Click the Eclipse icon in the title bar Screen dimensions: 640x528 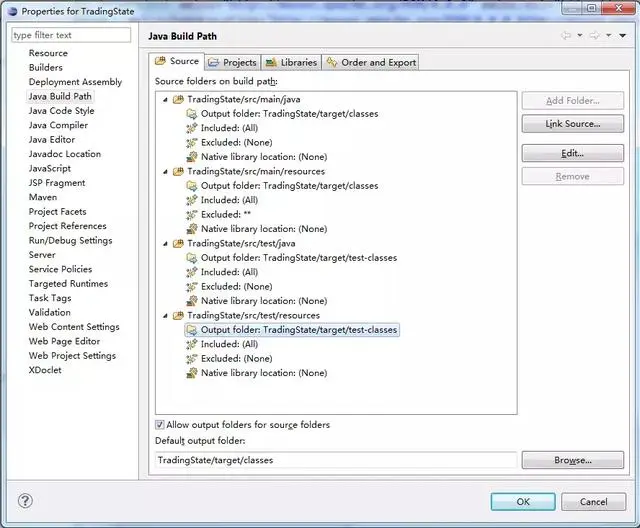13,11
